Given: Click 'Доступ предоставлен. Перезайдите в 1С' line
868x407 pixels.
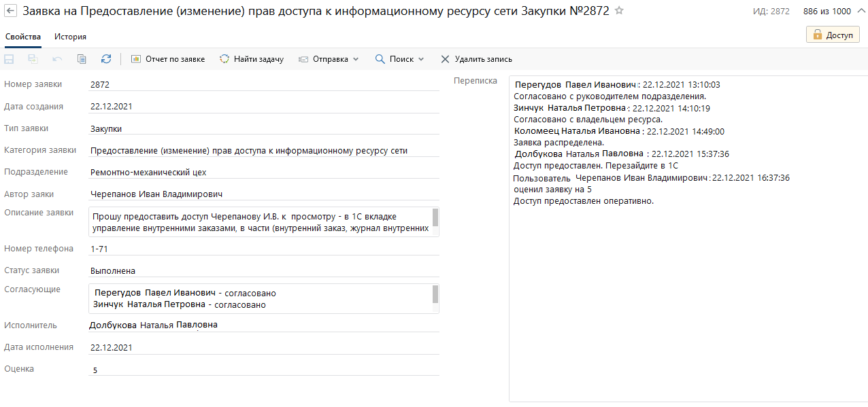Looking at the screenshot, I should coord(596,166).
